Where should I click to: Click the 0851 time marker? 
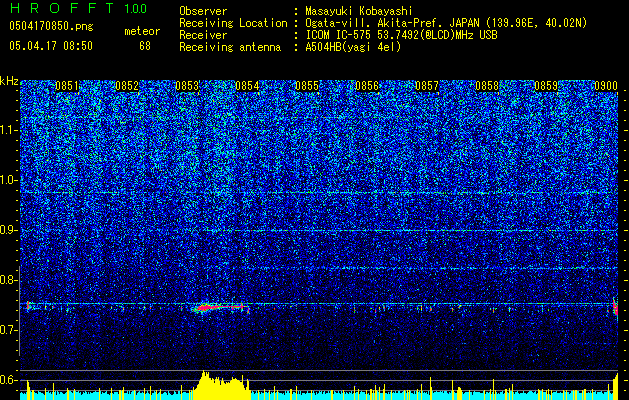(67, 86)
